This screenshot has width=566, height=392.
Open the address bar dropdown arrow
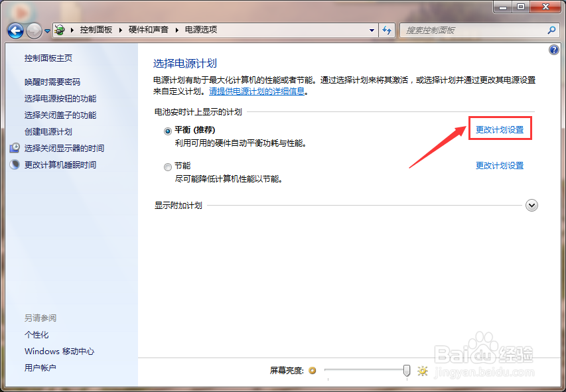[372, 30]
